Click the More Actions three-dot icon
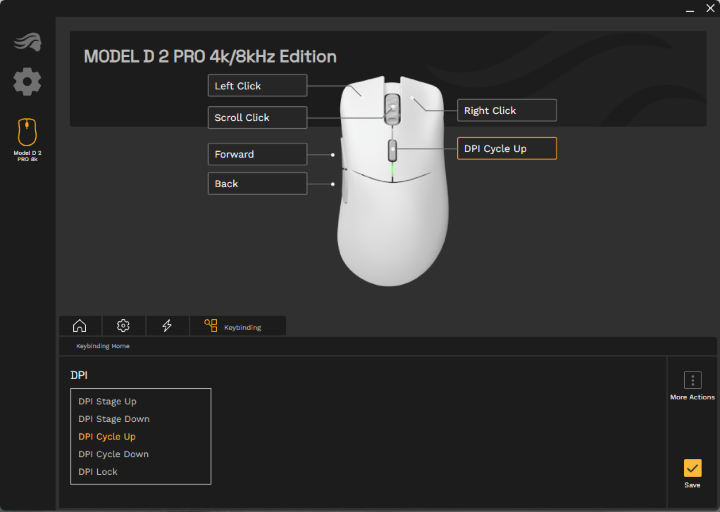Viewport: 720px width, 512px height. coord(692,380)
